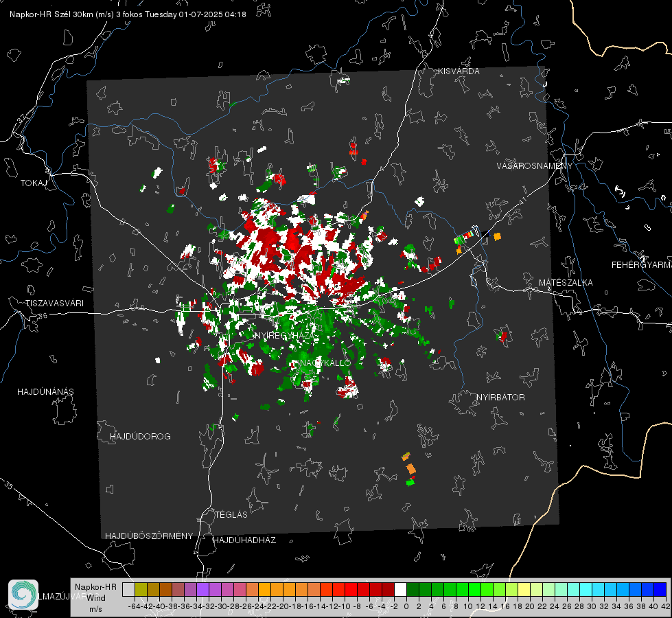Viewport: 672px width, 618px height.
Task: Pick the gray first swatch in the wind legend
Action: [128, 590]
